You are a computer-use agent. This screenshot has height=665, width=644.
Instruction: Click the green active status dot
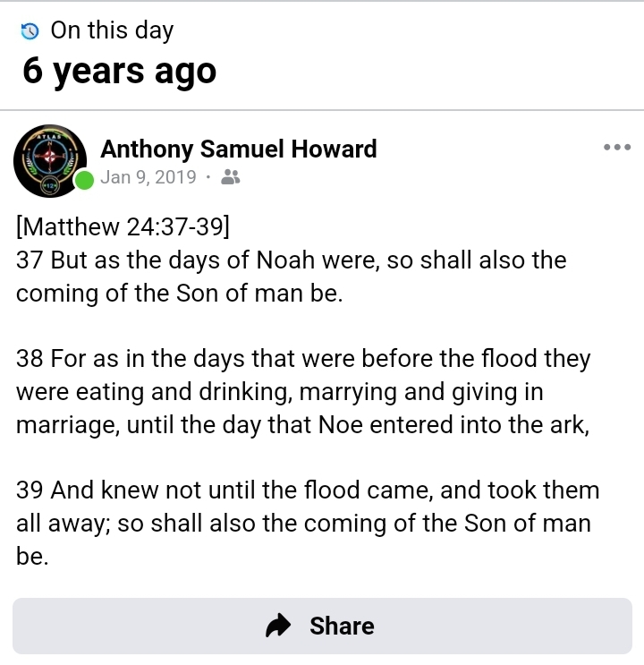pyautogui.click(x=84, y=180)
